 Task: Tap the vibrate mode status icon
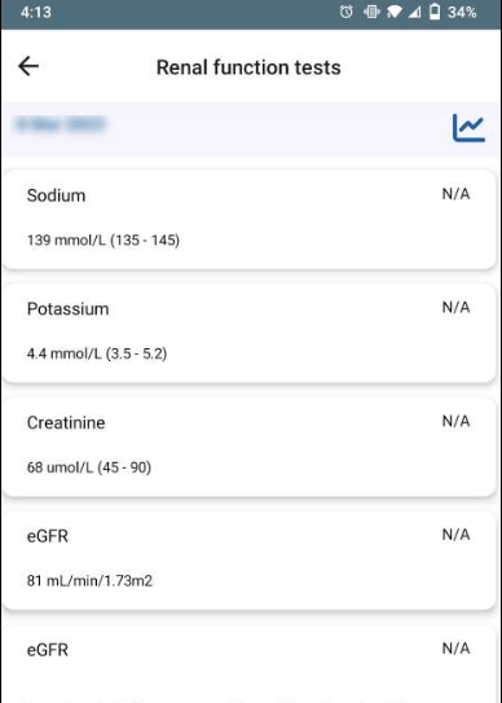pyautogui.click(x=372, y=13)
